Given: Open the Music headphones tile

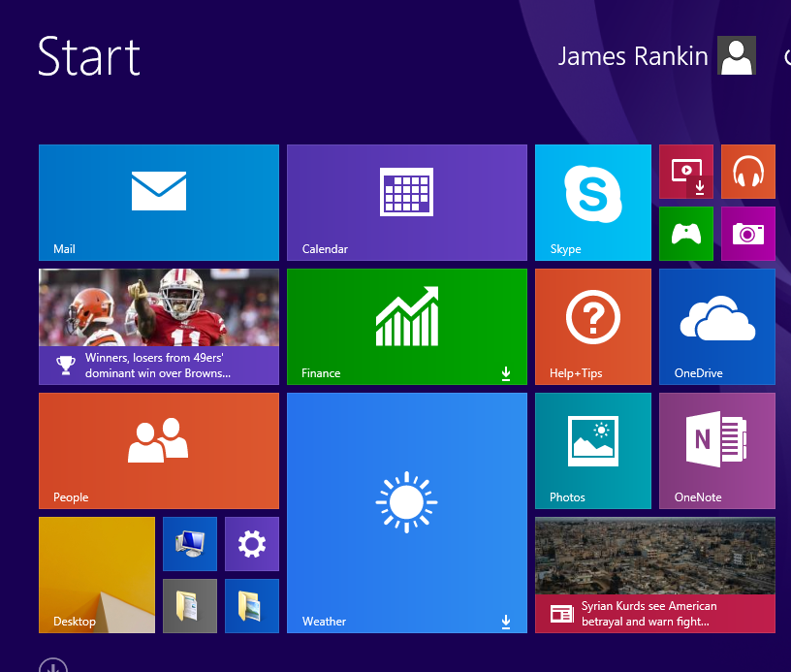Looking at the screenshot, I should pyautogui.click(x=748, y=172).
